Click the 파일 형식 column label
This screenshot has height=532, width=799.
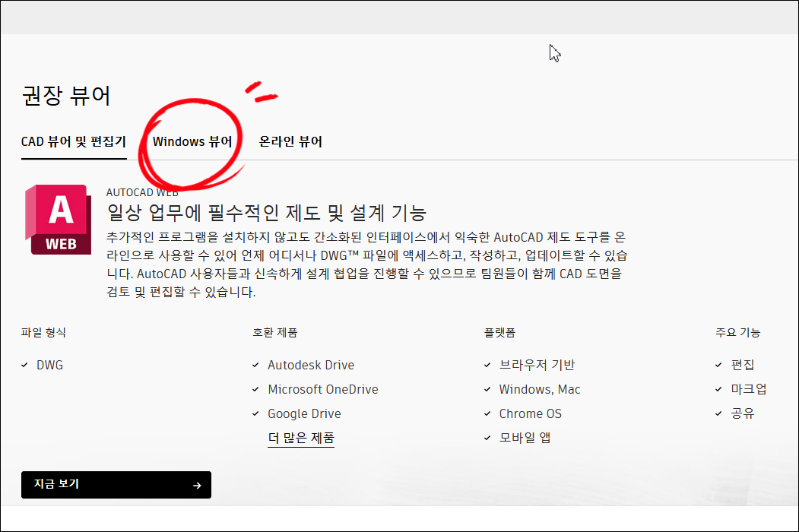(x=43, y=333)
